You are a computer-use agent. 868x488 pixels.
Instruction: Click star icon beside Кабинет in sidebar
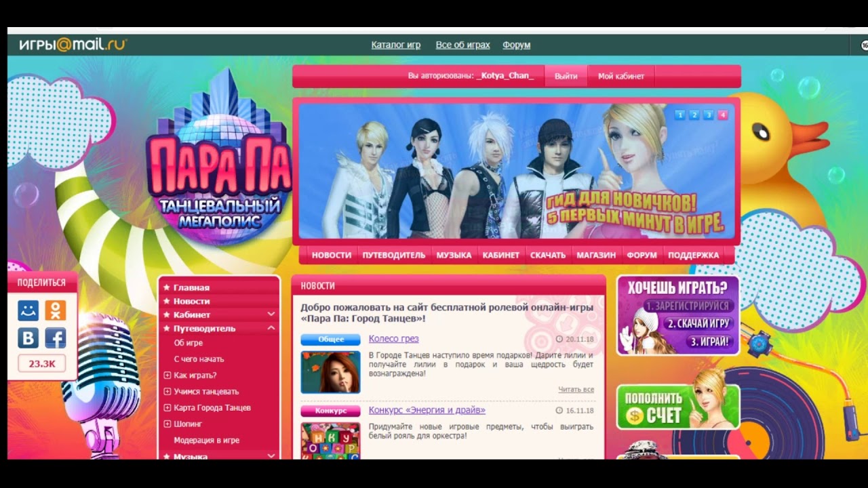click(x=166, y=314)
